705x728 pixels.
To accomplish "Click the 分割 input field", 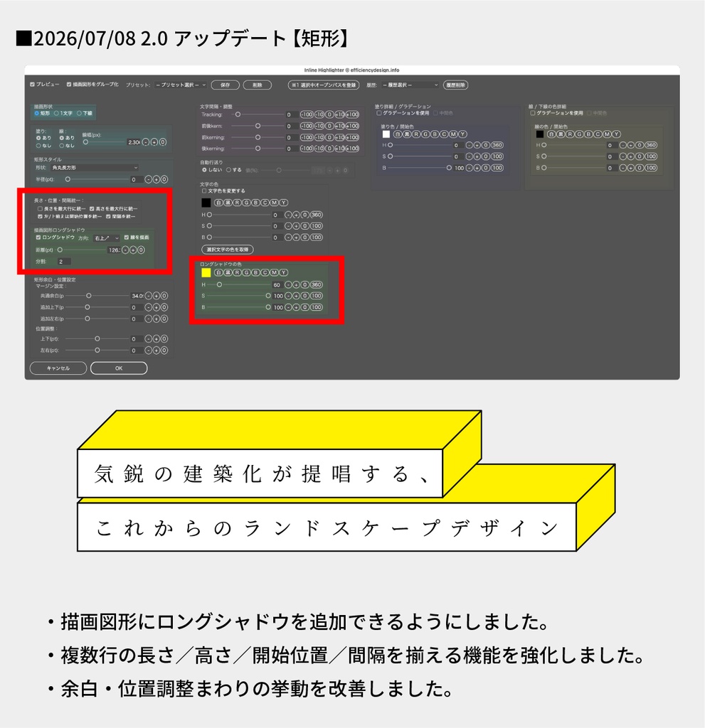I will [x=64, y=262].
